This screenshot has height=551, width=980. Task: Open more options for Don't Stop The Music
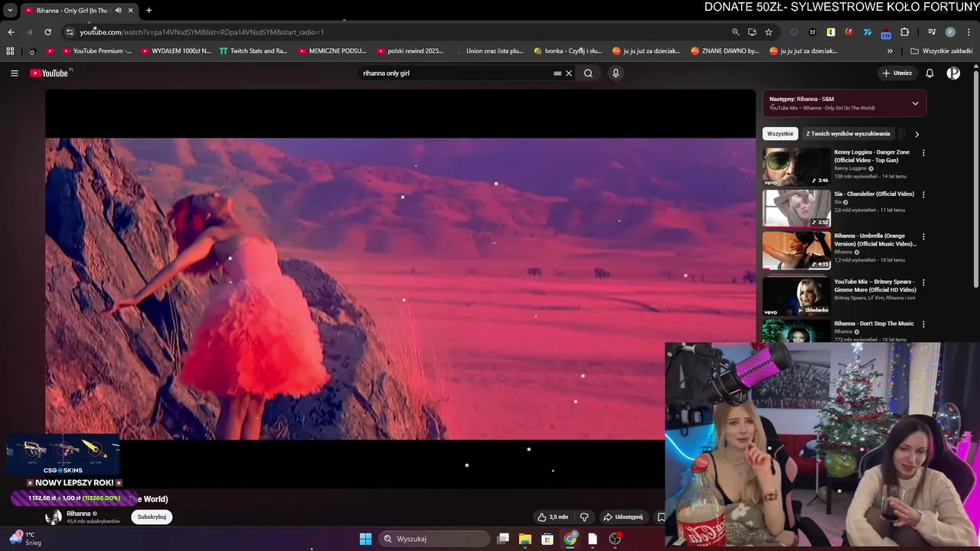tap(923, 324)
